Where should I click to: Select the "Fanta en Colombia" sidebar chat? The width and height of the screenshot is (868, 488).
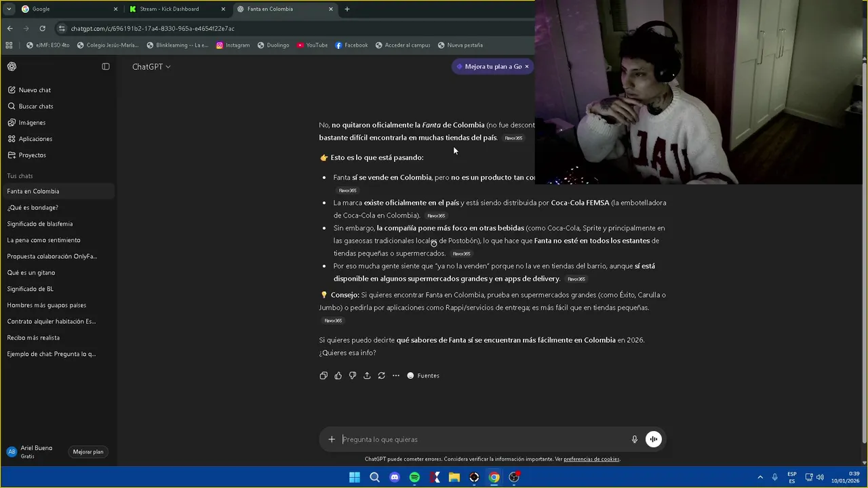click(x=58, y=191)
